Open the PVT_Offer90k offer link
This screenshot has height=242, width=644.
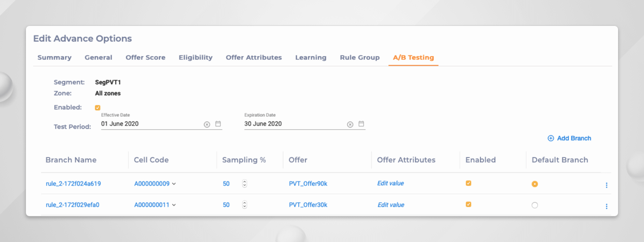click(308, 184)
